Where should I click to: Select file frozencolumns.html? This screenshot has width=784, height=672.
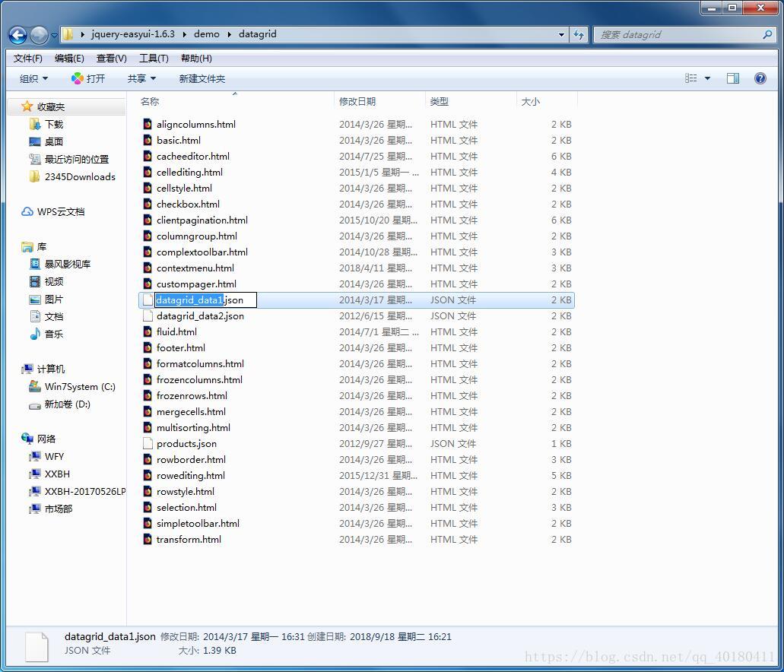click(x=199, y=379)
